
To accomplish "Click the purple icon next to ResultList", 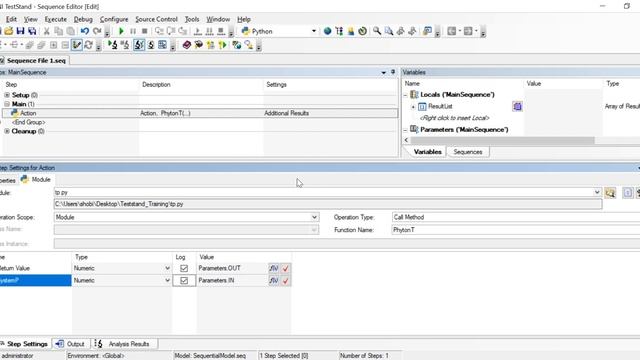I will click(x=517, y=107).
